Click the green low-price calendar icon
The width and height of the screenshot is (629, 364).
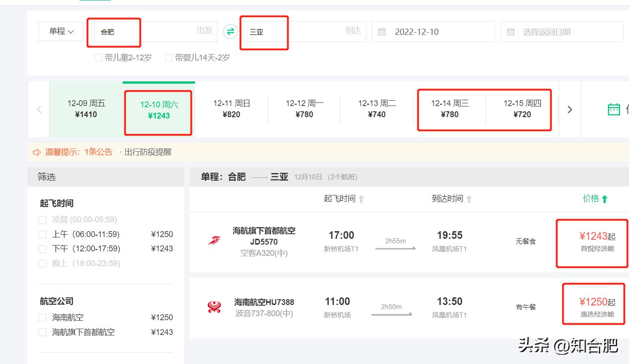click(614, 109)
